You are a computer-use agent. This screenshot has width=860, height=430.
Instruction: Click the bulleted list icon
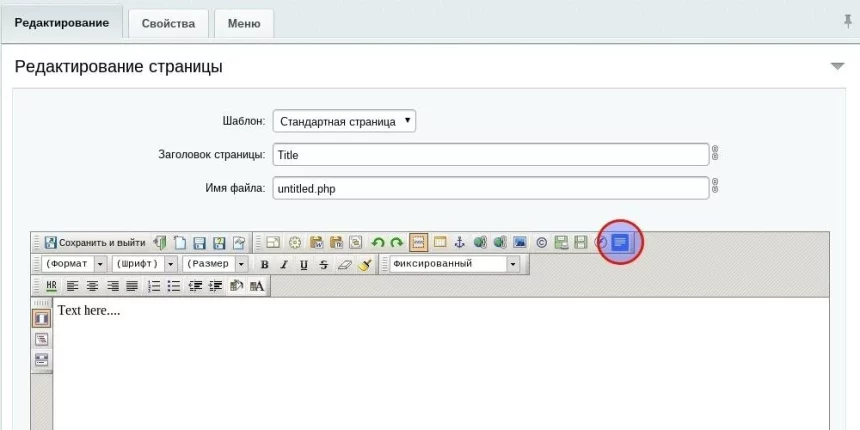[174, 286]
